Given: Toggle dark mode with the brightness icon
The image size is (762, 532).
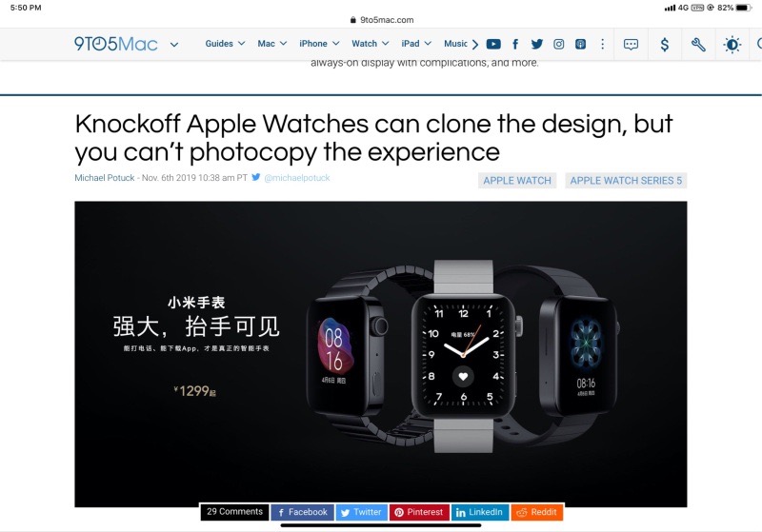Looking at the screenshot, I should point(732,45).
